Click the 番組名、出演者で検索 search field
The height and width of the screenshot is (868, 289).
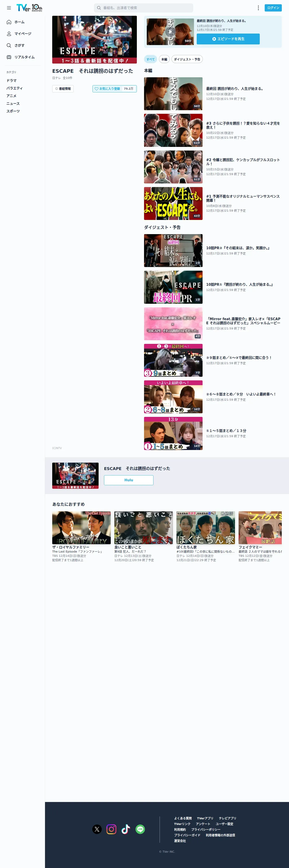[144, 8]
